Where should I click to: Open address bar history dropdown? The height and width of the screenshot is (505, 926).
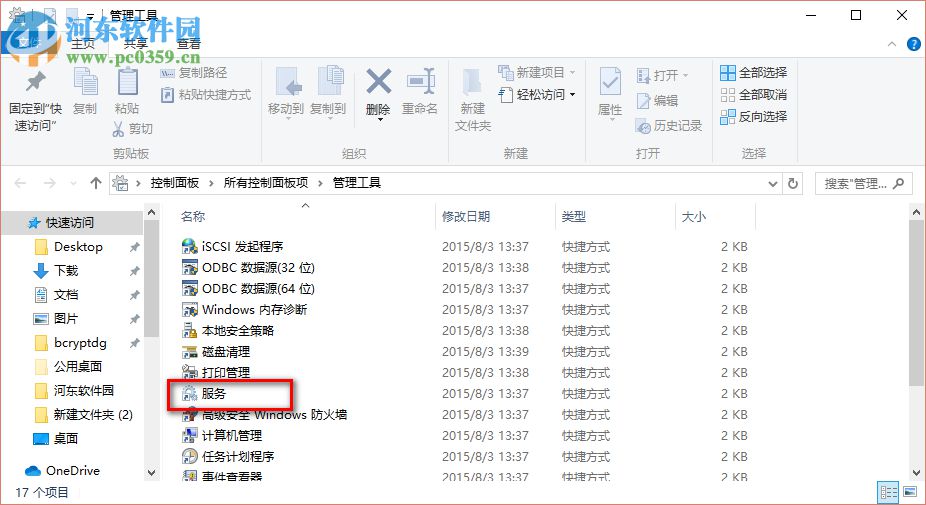(772, 184)
